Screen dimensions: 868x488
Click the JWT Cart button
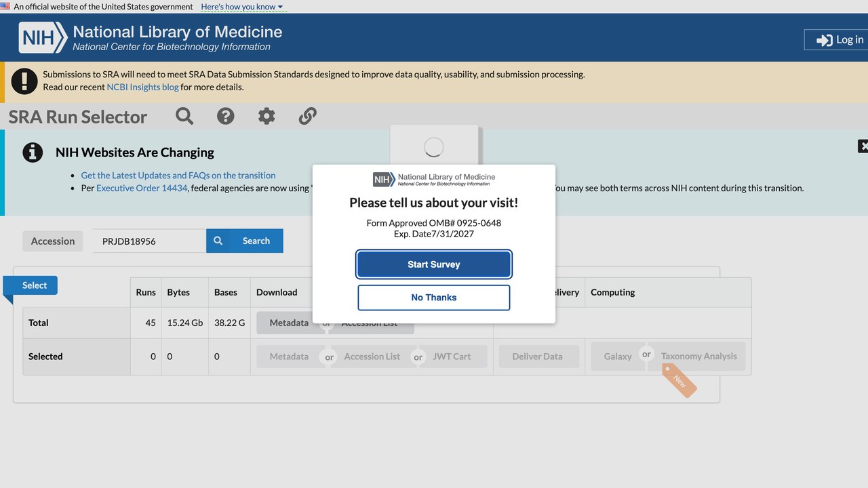click(452, 357)
